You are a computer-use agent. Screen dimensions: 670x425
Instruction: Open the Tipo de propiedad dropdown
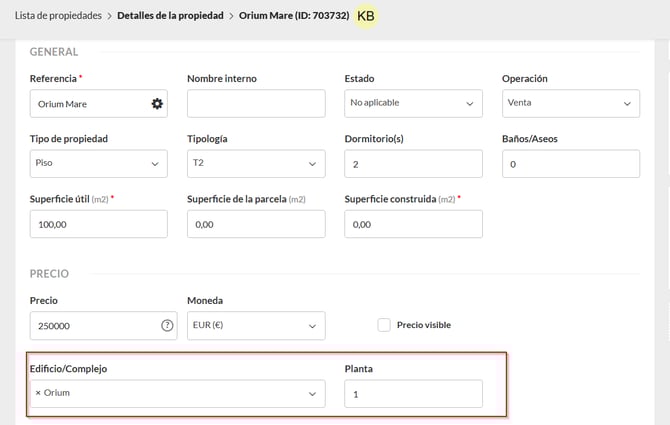coord(98,163)
